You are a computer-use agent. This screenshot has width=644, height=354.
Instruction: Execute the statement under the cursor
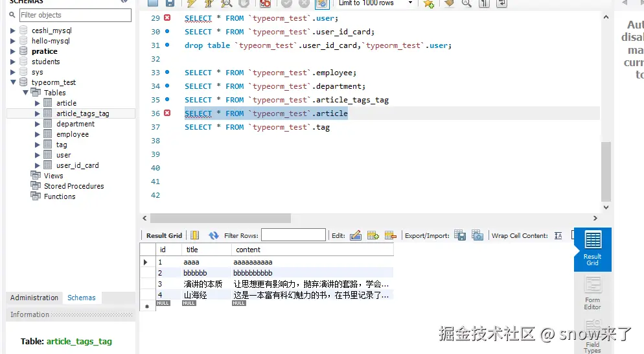[209, 3]
